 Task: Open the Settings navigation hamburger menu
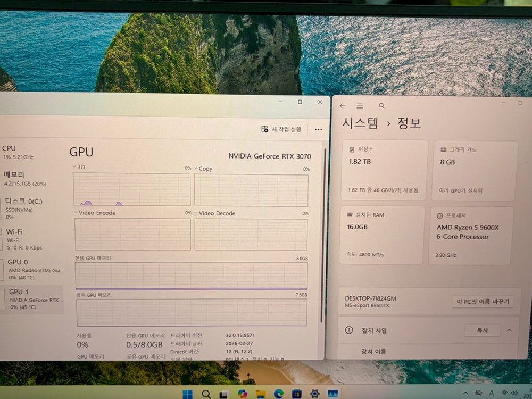[x=360, y=106]
